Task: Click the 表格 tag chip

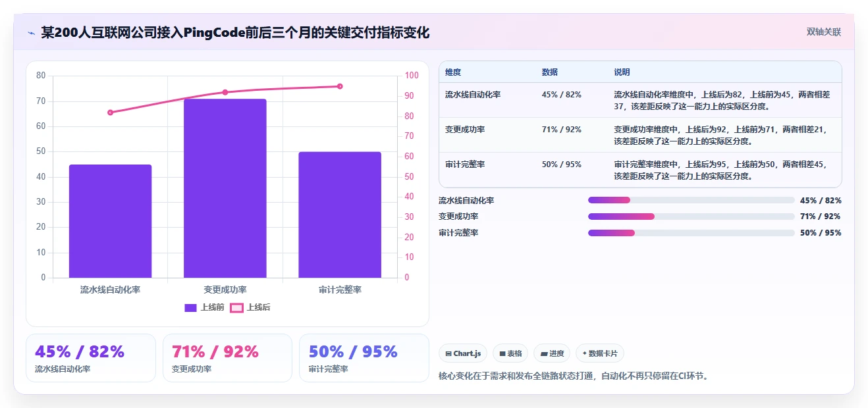Action: (x=510, y=353)
